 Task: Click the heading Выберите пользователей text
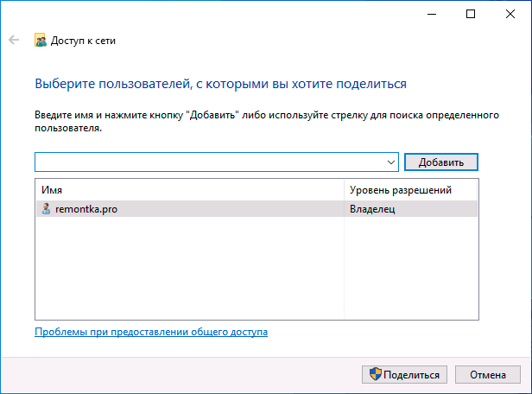point(220,84)
